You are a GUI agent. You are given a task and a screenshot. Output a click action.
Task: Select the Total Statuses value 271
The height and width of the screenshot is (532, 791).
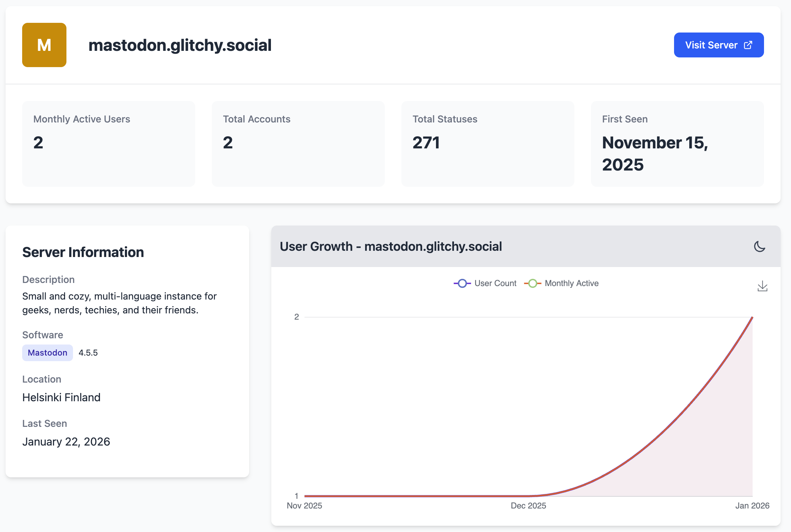click(x=426, y=143)
